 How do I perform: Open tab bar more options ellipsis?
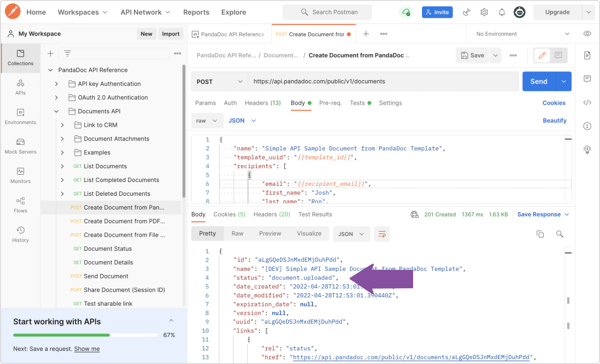click(x=384, y=34)
